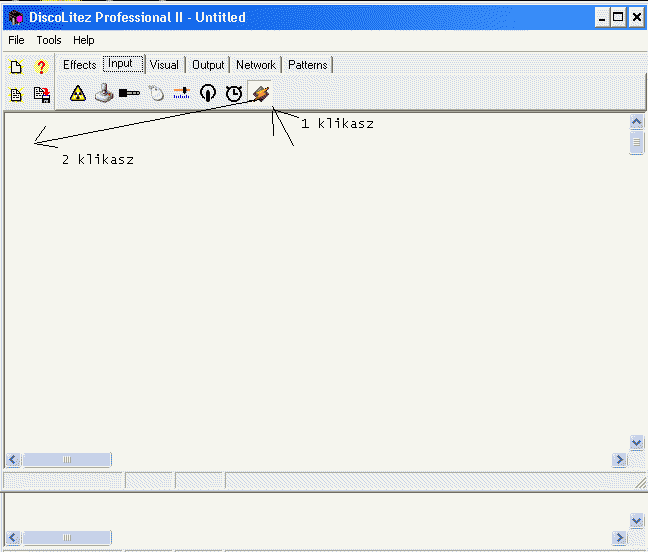648x552 pixels.
Task: Click the main canvas horizontal scroll left arrow
Action: pyautogui.click(x=13, y=459)
